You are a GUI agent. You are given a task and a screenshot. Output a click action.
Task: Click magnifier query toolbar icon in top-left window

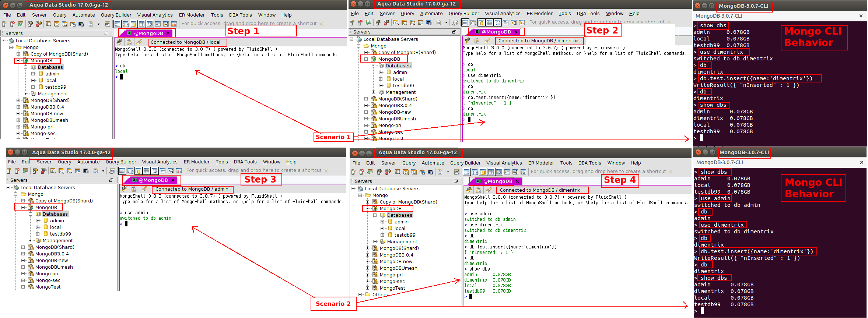coord(48,24)
